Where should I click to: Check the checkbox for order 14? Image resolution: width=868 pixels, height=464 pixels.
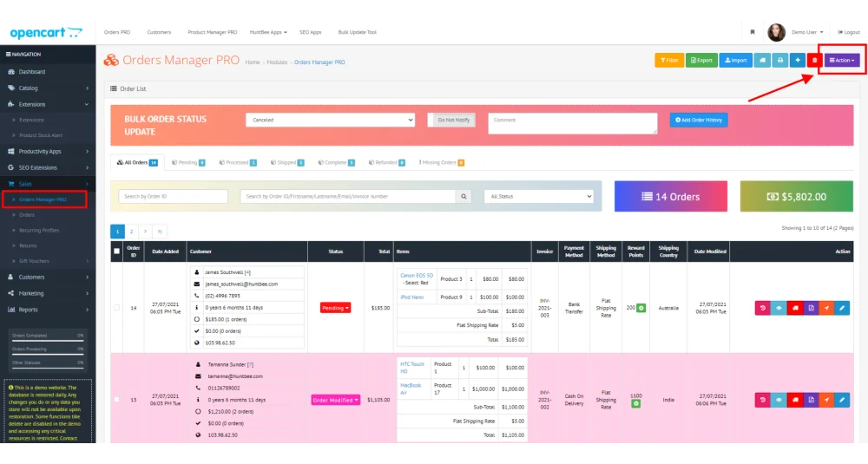pos(116,308)
